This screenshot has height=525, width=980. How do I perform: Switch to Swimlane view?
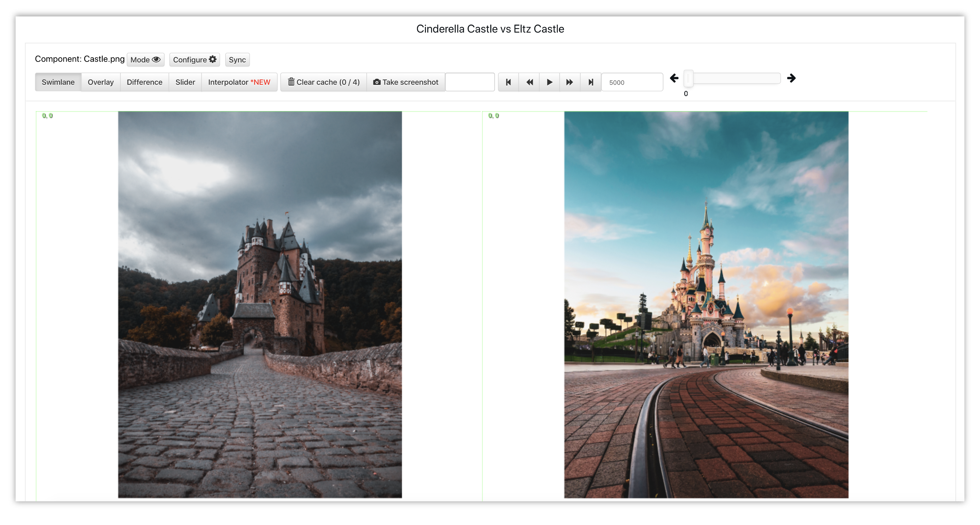(x=58, y=82)
